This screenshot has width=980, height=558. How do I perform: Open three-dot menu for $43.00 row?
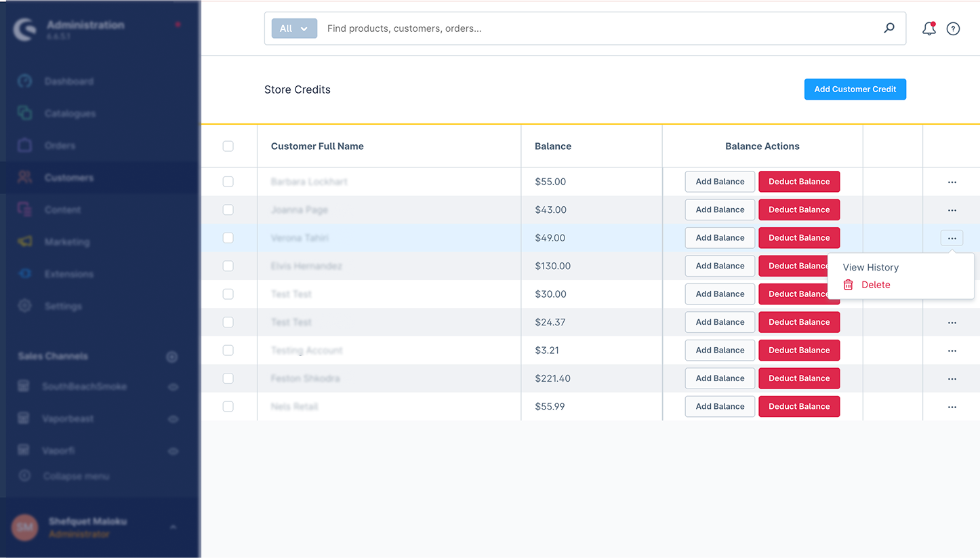pyautogui.click(x=952, y=210)
